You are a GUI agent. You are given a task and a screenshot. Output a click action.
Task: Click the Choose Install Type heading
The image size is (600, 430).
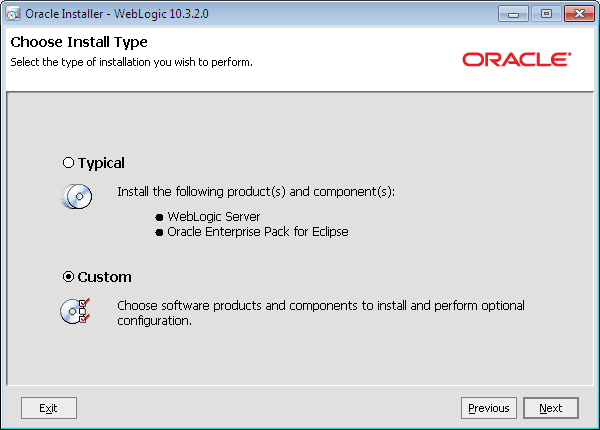tap(79, 42)
